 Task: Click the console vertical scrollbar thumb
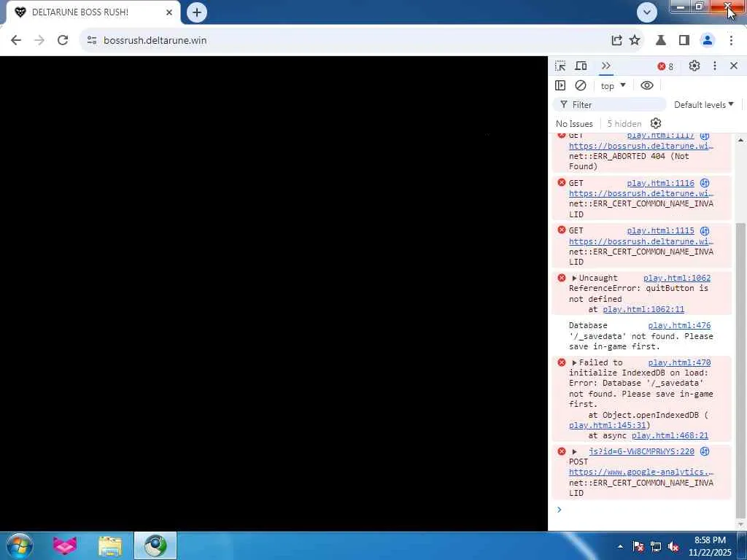[x=740, y=370]
